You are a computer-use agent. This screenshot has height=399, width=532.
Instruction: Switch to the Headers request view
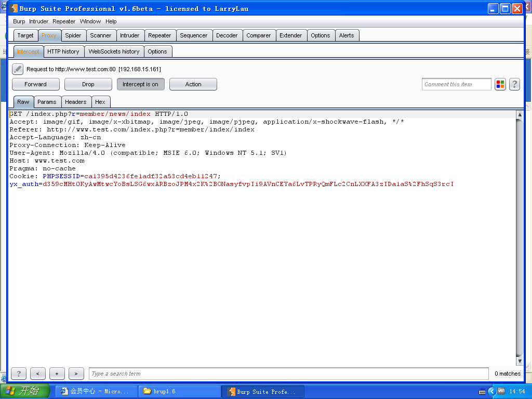pyautogui.click(x=76, y=102)
